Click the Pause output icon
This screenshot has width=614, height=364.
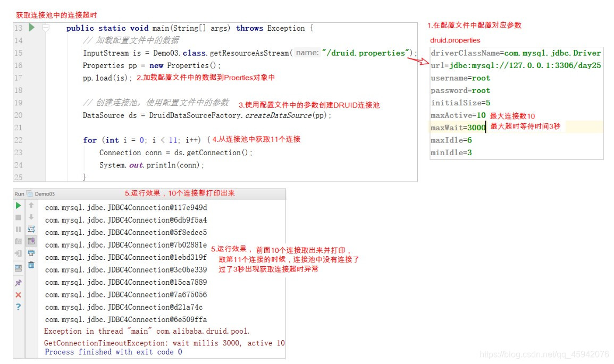pyautogui.click(x=19, y=230)
